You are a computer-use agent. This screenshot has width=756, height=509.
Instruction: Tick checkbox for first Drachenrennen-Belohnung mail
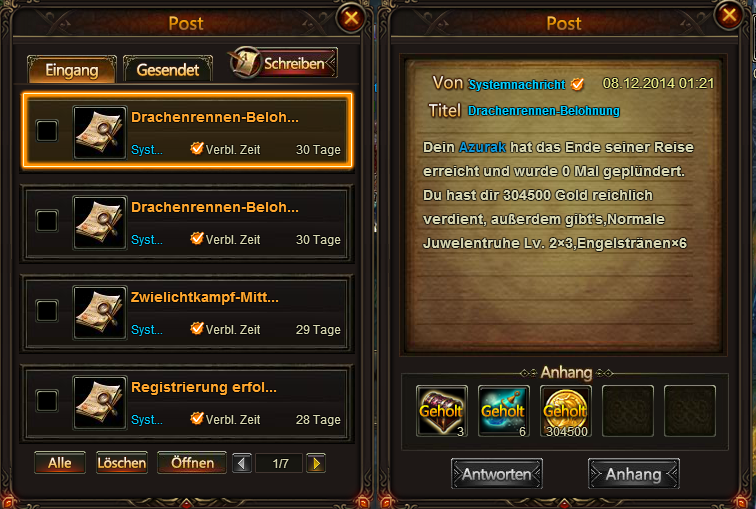47,131
